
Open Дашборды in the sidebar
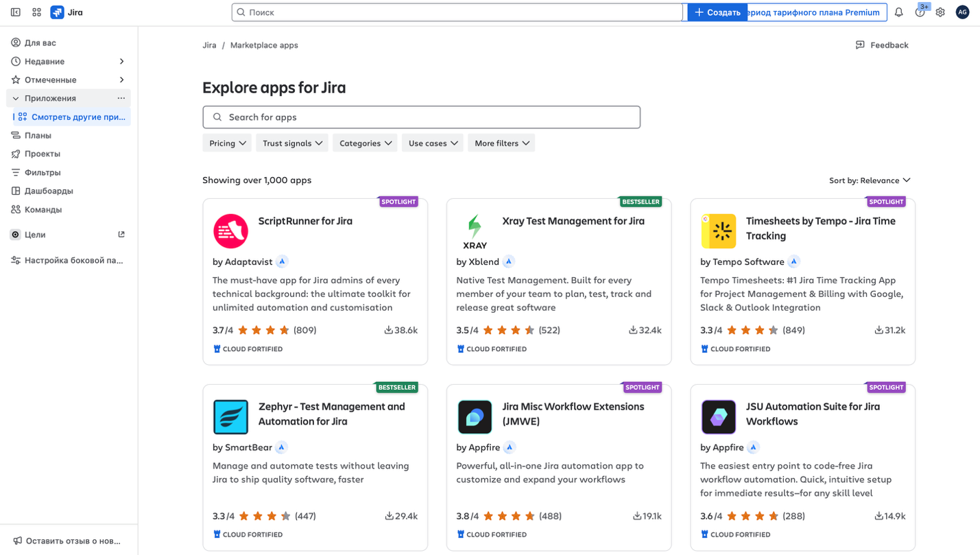pyautogui.click(x=49, y=191)
